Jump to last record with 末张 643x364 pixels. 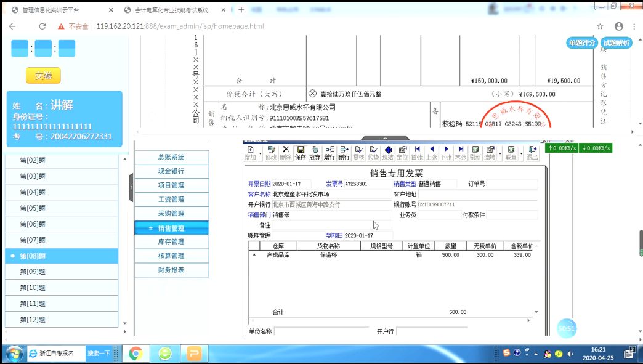(461, 153)
